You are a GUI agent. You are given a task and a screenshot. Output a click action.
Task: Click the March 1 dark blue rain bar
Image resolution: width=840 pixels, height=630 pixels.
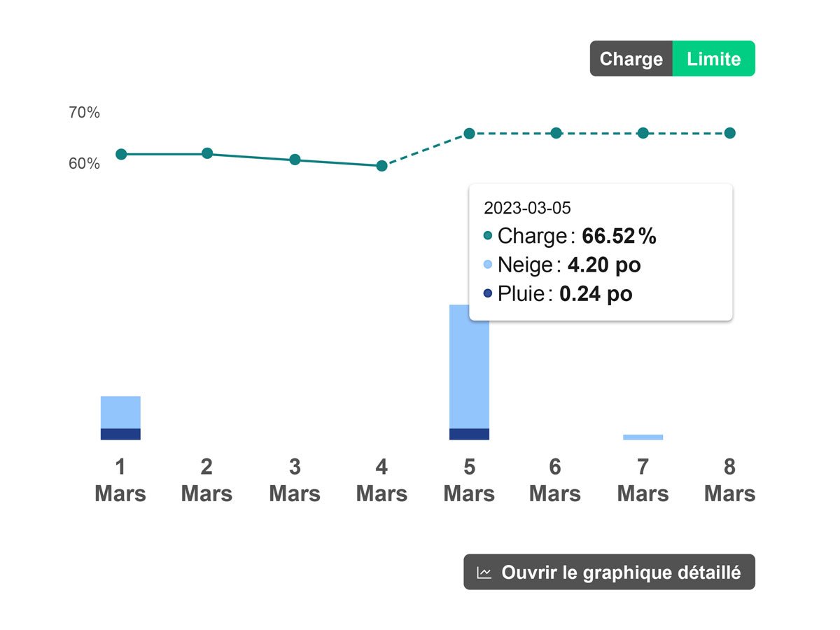[x=120, y=434]
